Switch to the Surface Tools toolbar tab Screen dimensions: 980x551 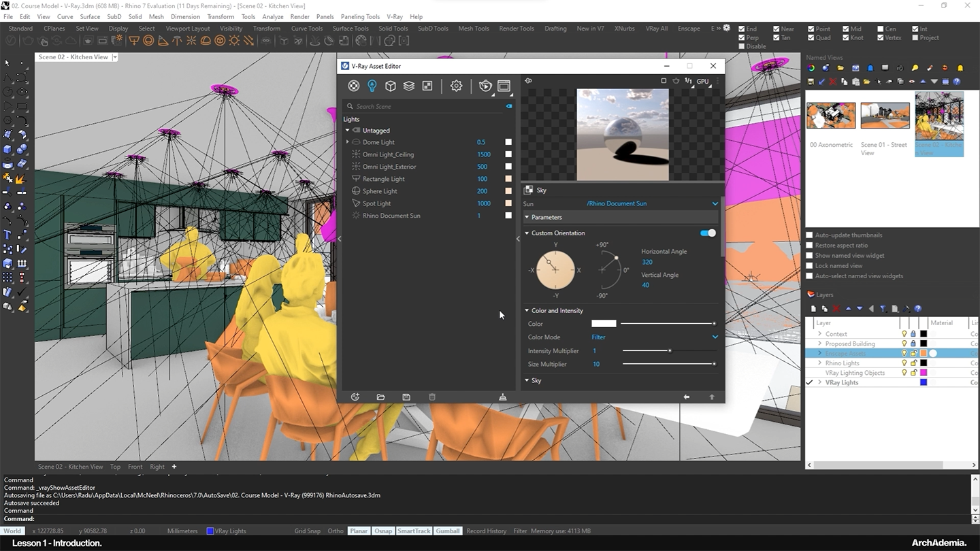[x=350, y=29]
